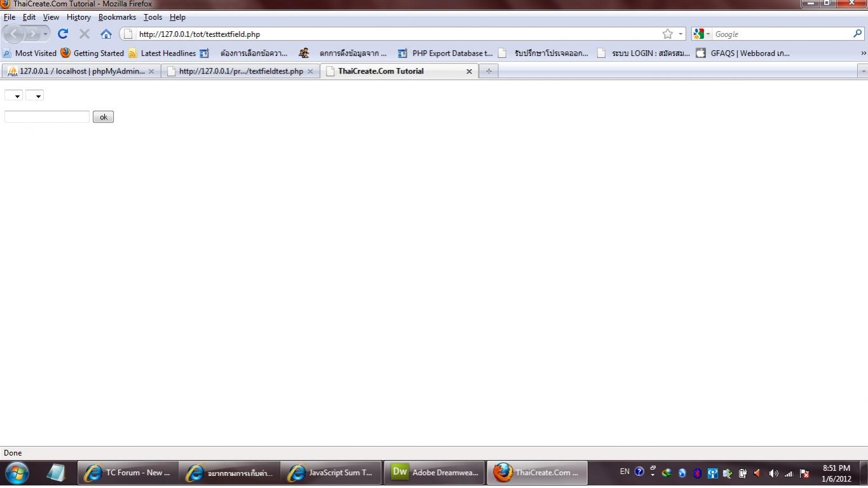Click the magnifier icon in Google search box
This screenshot has width=868, height=488.
(858, 34)
